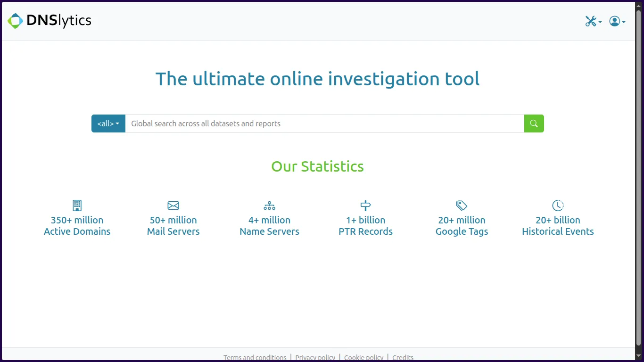Screen dimensions: 644x362
Task: Click the Name Servers network icon
Action: coord(269,206)
